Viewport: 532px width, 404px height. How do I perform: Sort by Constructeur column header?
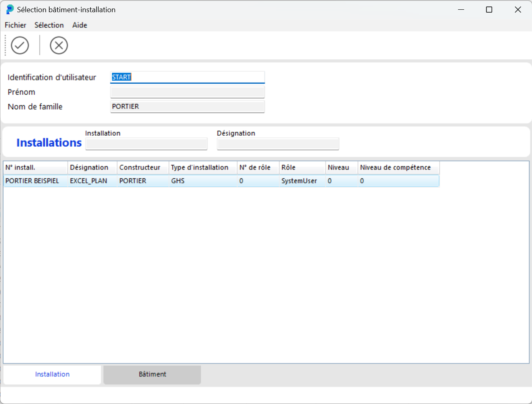tap(143, 167)
